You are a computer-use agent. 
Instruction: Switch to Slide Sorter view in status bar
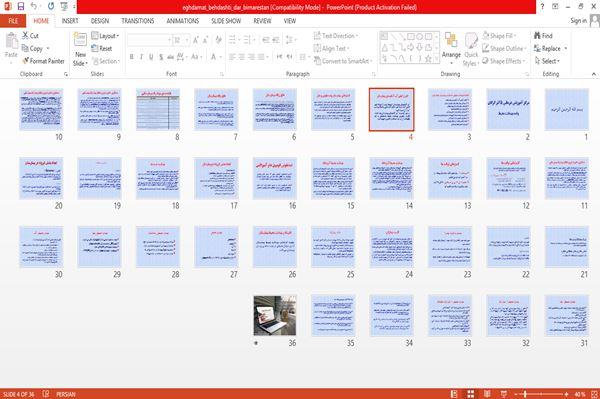471,394
